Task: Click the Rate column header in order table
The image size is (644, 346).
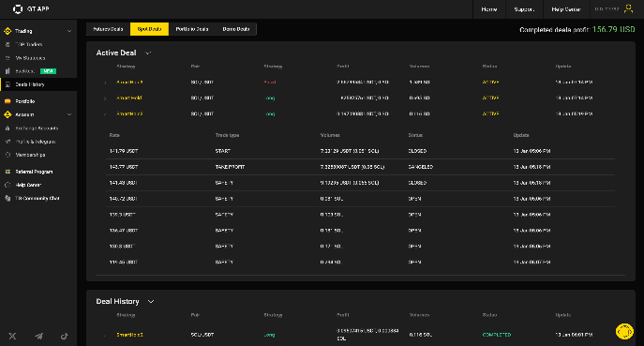Action: [114, 135]
